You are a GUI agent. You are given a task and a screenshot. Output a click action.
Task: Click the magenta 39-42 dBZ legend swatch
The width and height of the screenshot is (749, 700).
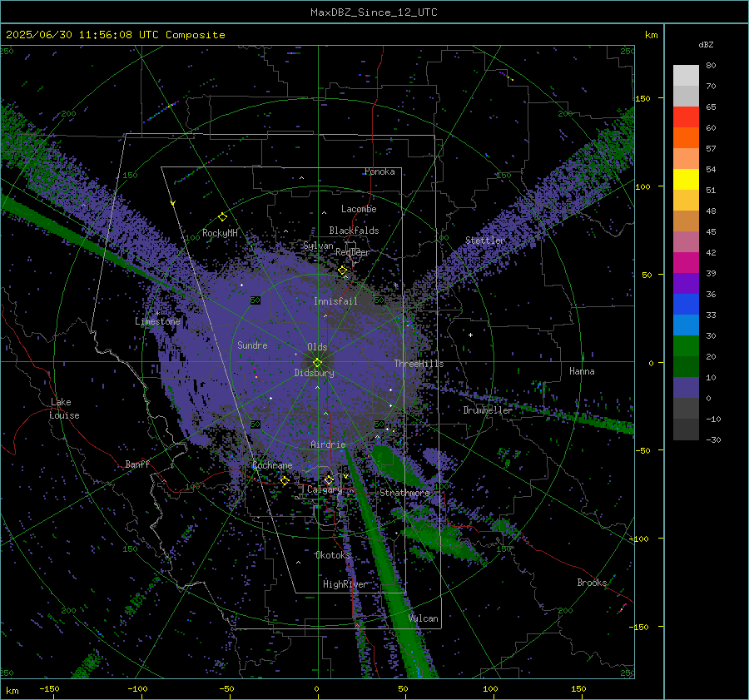pyautogui.click(x=686, y=263)
